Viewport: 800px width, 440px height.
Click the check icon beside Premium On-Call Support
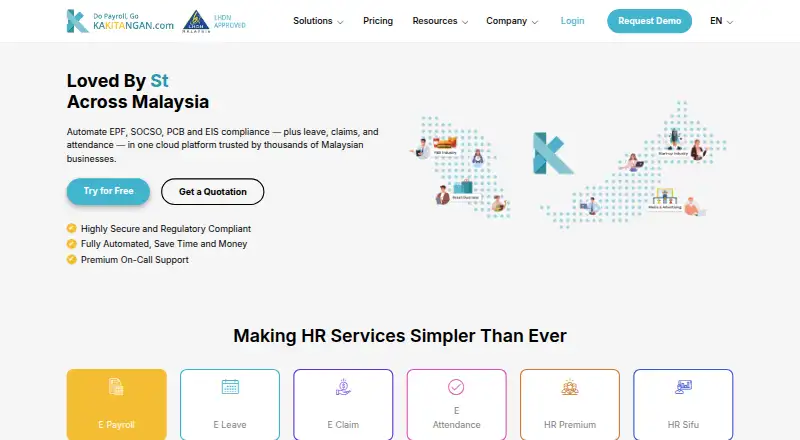tap(72, 259)
